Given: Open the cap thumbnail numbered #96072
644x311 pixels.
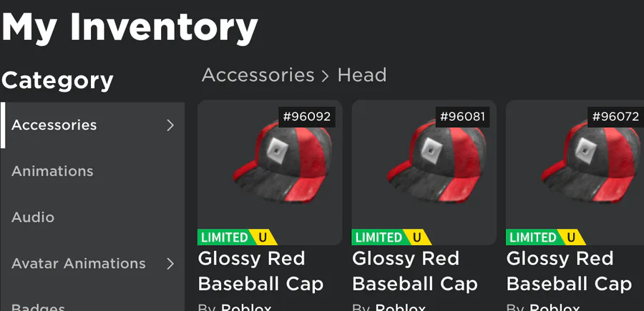Looking at the screenshot, I should click(x=575, y=173).
